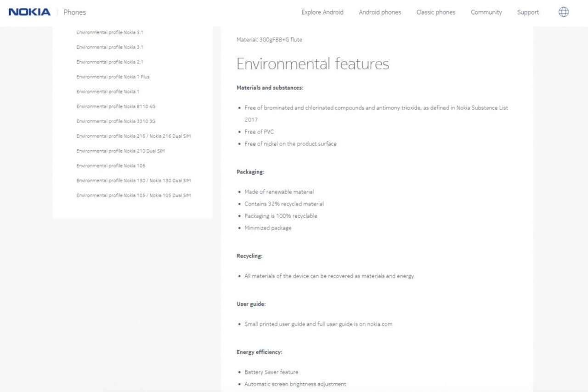Open Environmental profile Nokia 216 Dual SIM

134,136
